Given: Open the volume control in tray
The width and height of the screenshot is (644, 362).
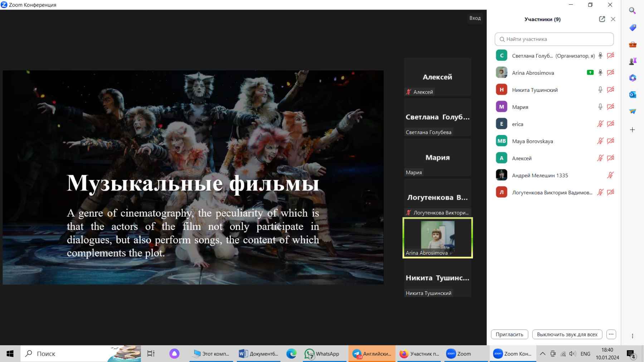Looking at the screenshot, I should tap(573, 354).
